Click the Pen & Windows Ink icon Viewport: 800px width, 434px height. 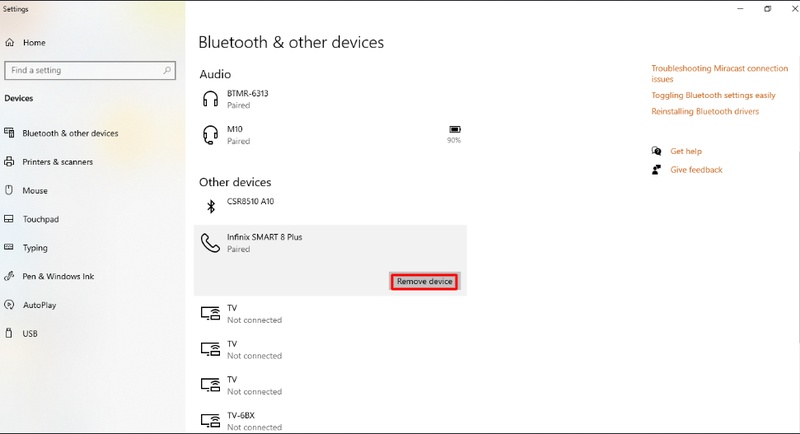9,276
